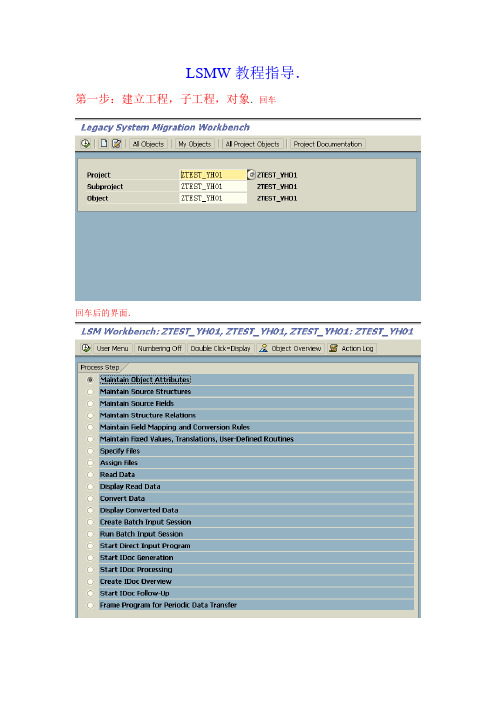The height and width of the screenshot is (702, 496).
Task: Click the 'Create IDoc Overview' step text
Action: pyautogui.click(x=136, y=581)
